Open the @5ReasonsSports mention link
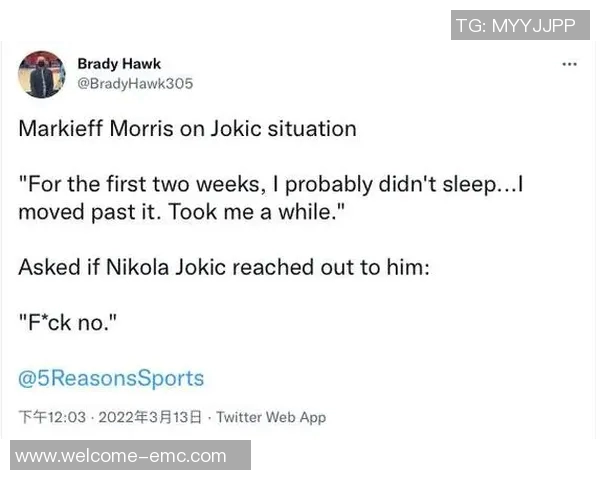 coord(111,378)
